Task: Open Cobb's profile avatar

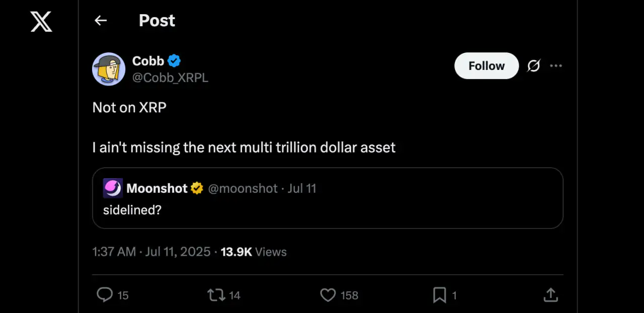Action: tap(109, 69)
